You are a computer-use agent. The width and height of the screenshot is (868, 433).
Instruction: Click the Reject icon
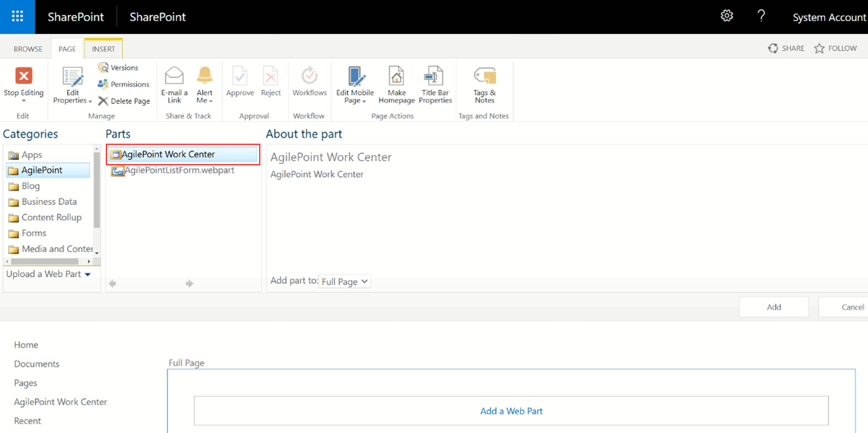[271, 75]
